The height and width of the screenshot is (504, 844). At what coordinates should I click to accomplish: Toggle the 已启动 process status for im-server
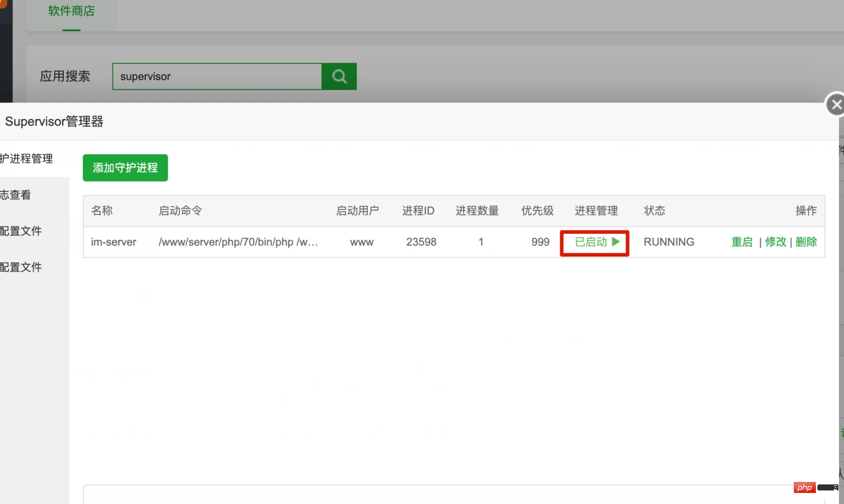tap(597, 242)
